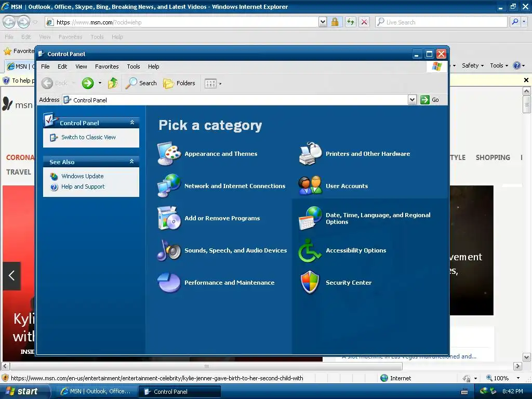Open the Control Panel View menu
The height and width of the screenshot is (399, 532).
click(81, 66)
